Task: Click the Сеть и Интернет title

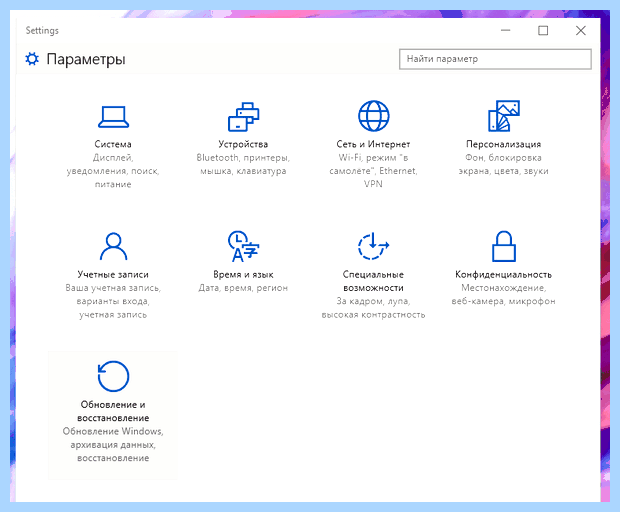Action: [x=373, y=144]
